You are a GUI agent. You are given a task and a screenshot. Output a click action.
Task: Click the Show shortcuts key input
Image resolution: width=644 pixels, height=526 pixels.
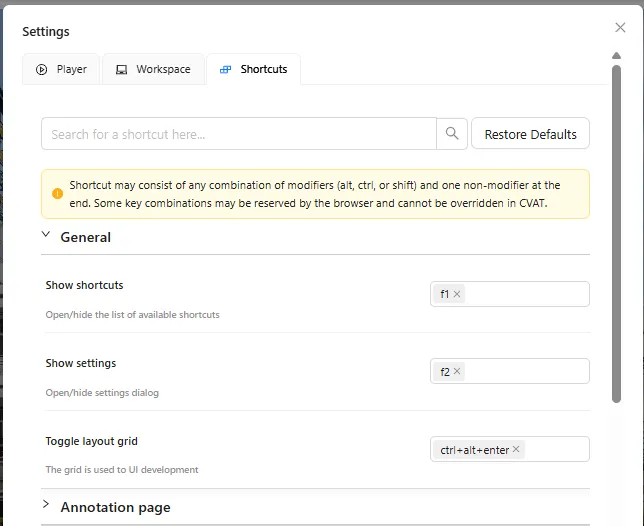tap(510, 294)
